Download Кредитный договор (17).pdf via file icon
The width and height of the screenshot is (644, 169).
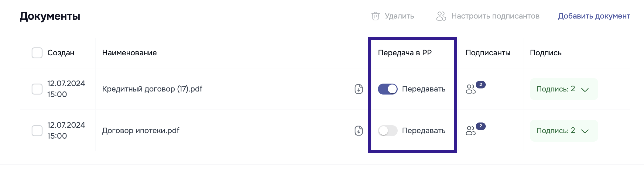tap(359, 89)
